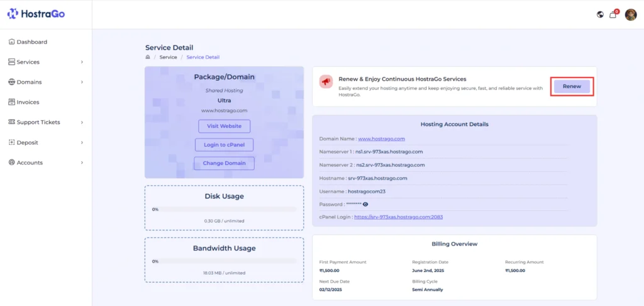Click the Dashboard home icon in sidebar
The image size is (644, 306).
[11, 42]
